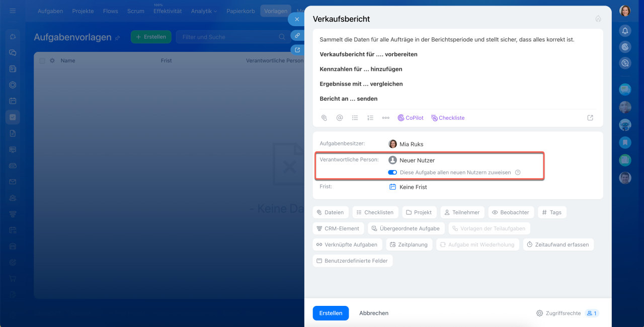Viewport: 644px width, 327px height.
Task: Add Verknüpfte Aufgaben
Action: point(347,244)
